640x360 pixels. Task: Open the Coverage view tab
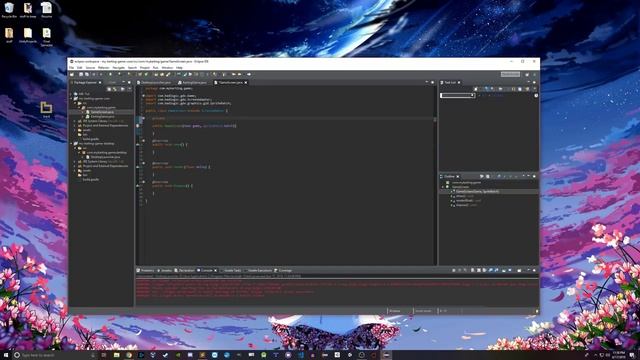click(x=283, y=270)
